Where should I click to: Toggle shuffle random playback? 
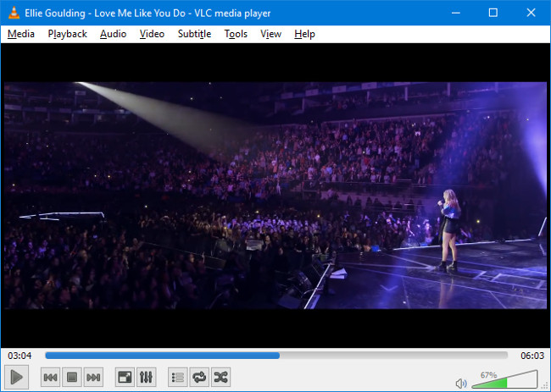point(220,377)
